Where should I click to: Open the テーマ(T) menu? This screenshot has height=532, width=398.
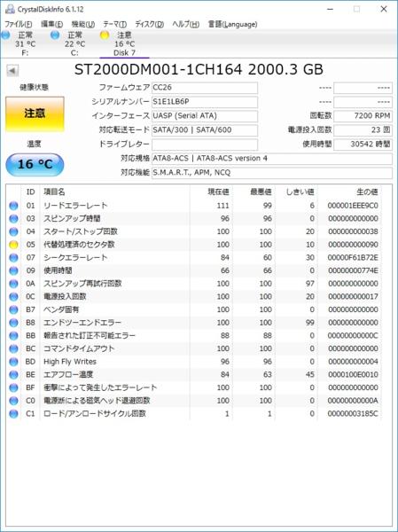(x=114, y=25)
